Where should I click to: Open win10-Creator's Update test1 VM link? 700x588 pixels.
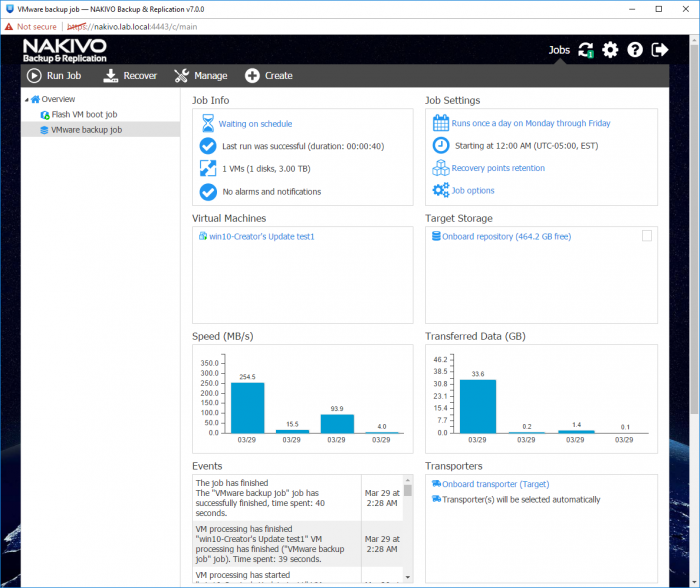click(x=262, y=237)
